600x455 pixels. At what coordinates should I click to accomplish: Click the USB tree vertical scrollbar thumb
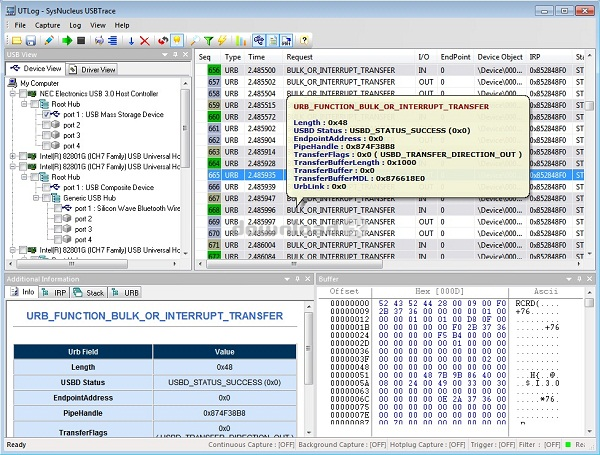[x=185, y=128]
